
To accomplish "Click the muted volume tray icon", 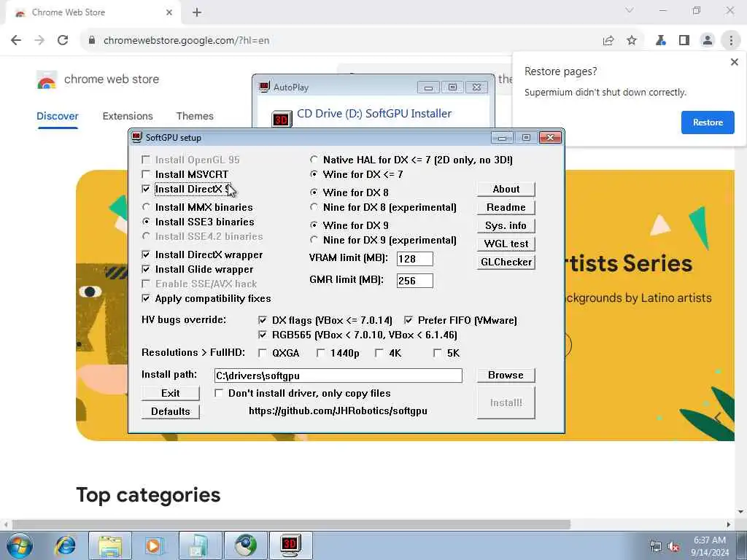I will pos(673,547).
